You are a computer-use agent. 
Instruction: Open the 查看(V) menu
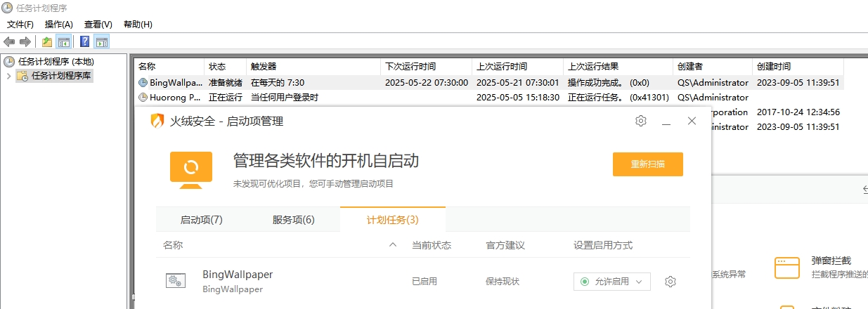[98, 25]
